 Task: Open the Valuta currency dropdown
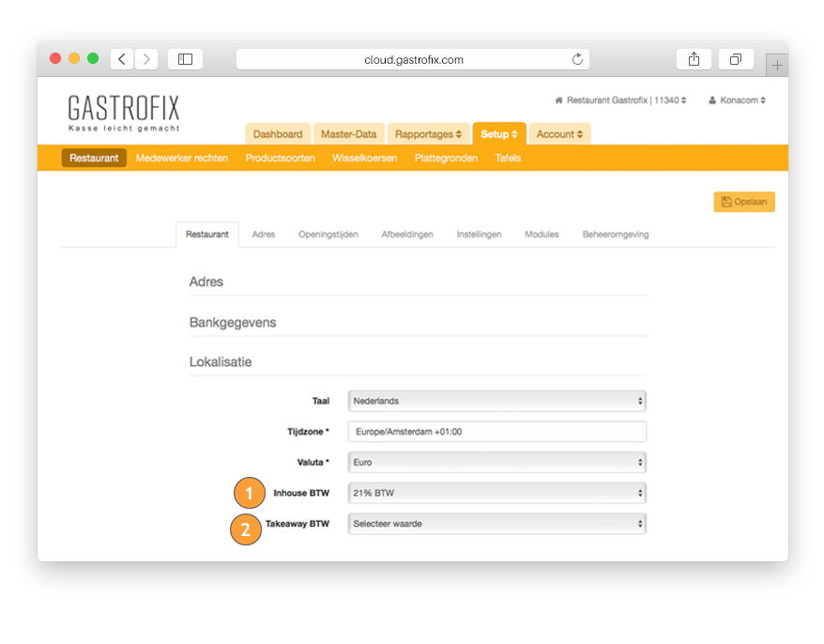coord(496,462)
